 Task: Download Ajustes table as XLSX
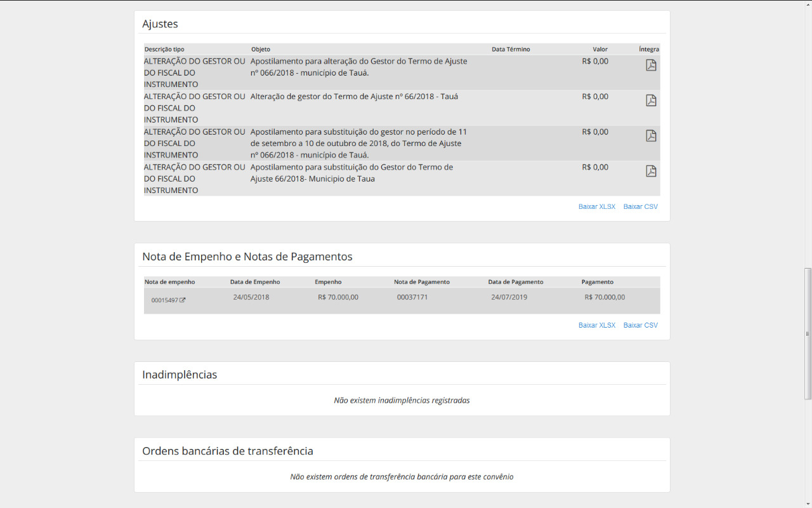coord(596,207)
